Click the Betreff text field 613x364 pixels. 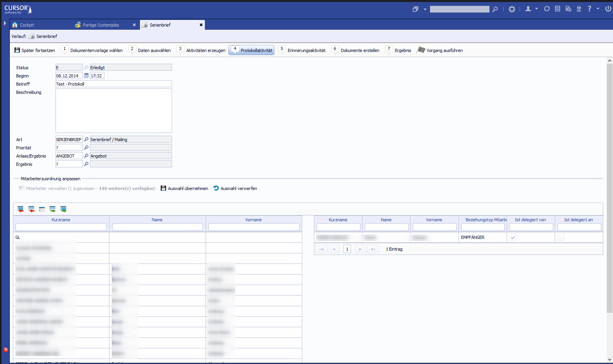(x=113, y=84)
